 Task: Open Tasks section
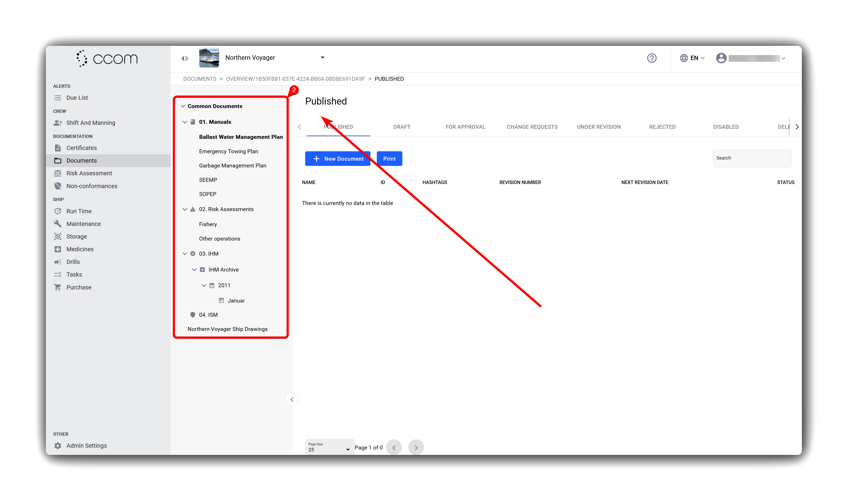(x=74, y=274)
